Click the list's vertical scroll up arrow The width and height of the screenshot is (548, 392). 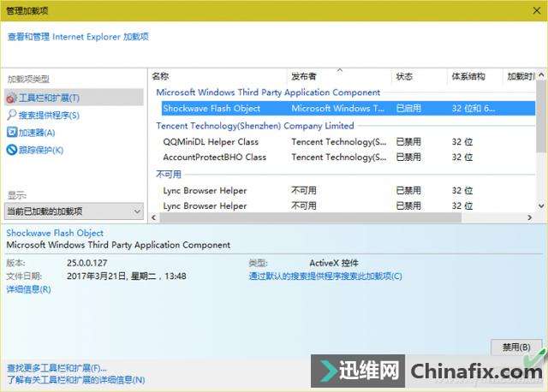click(x=541, y=74)
